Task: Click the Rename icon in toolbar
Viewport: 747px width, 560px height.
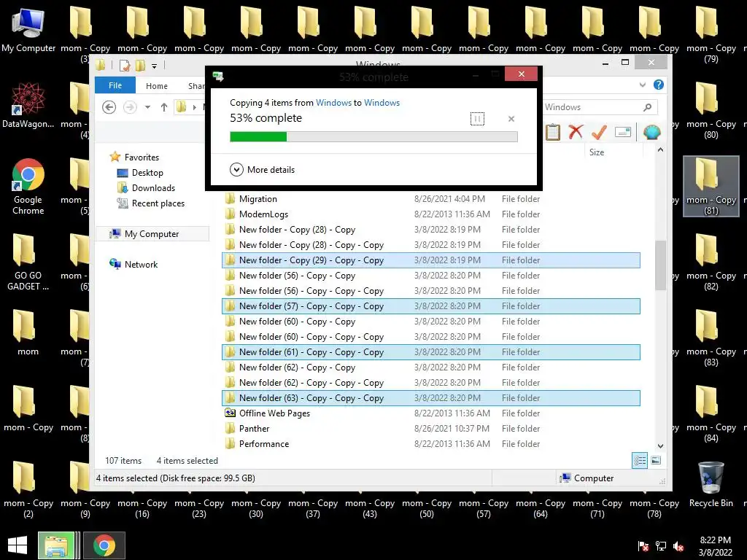Action: pos(623,132)
